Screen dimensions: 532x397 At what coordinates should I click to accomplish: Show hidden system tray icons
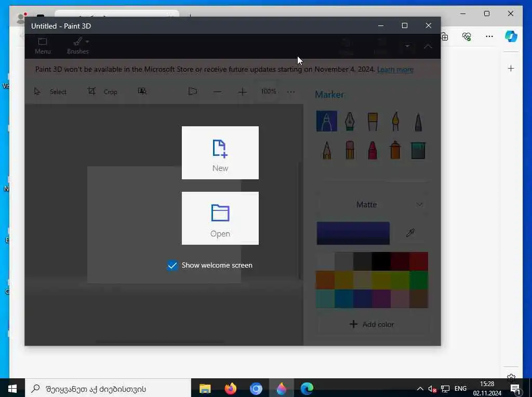420,389
